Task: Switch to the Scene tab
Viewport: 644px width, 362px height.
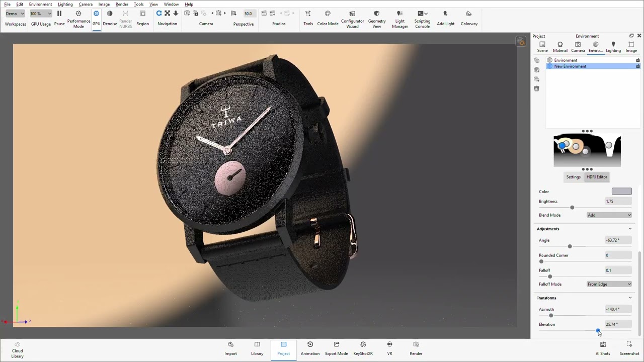Action: coord(542,47)
